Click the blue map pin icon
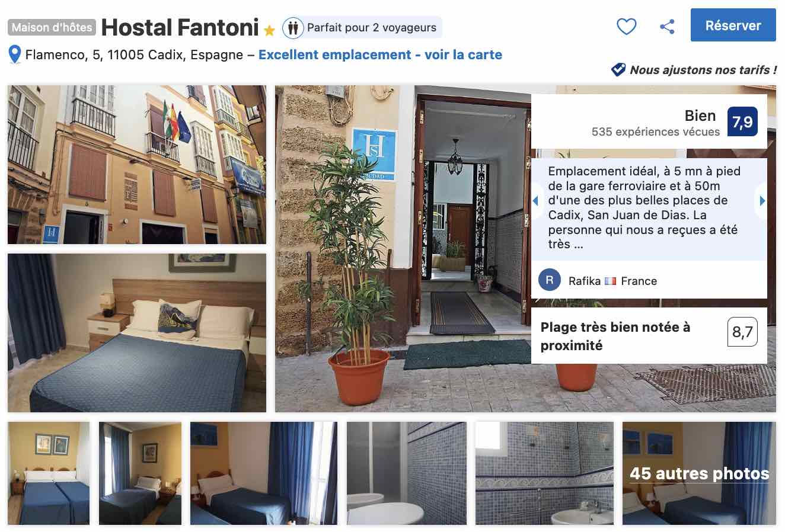 (15, 55)
